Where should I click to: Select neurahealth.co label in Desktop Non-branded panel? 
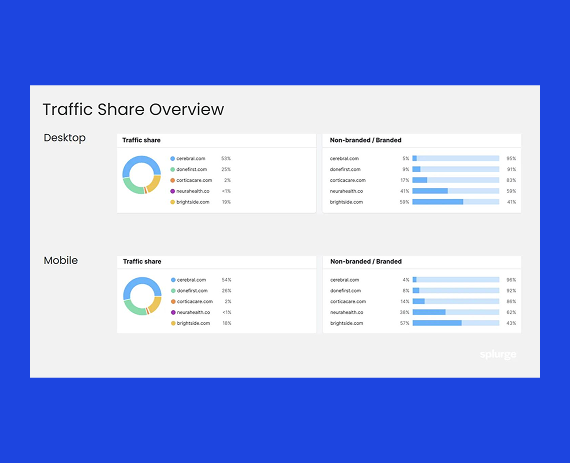coord(346,191)
